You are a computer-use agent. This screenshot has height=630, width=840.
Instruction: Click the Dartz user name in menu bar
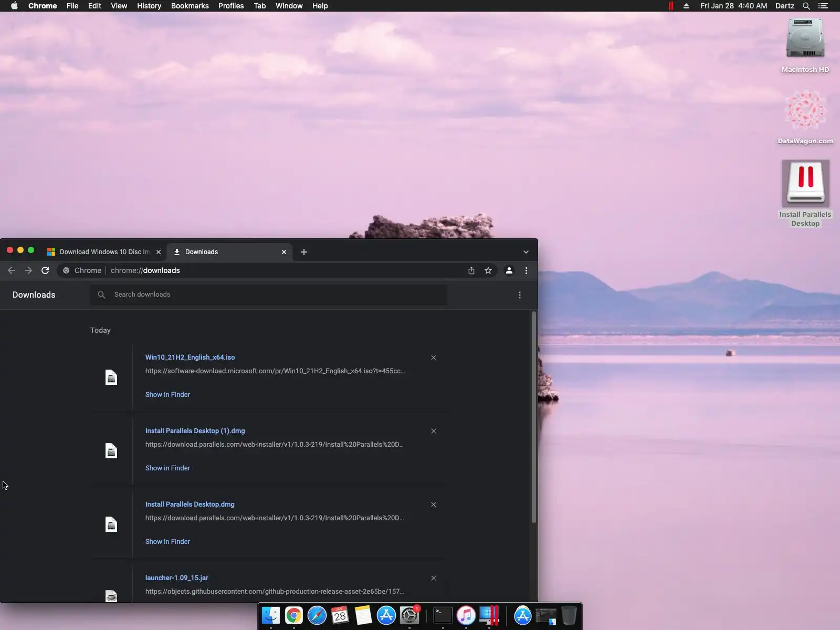tap(785, 6)
